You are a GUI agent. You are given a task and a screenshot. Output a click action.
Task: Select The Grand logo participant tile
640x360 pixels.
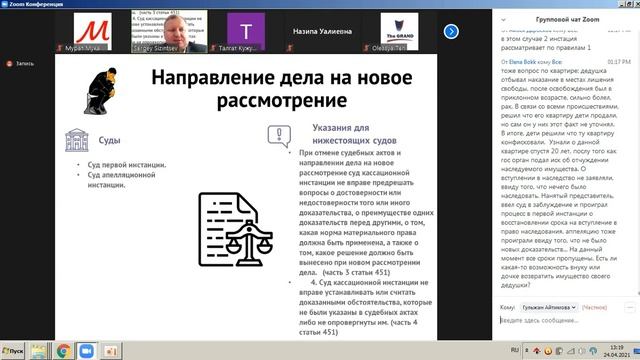coord(399,31)
